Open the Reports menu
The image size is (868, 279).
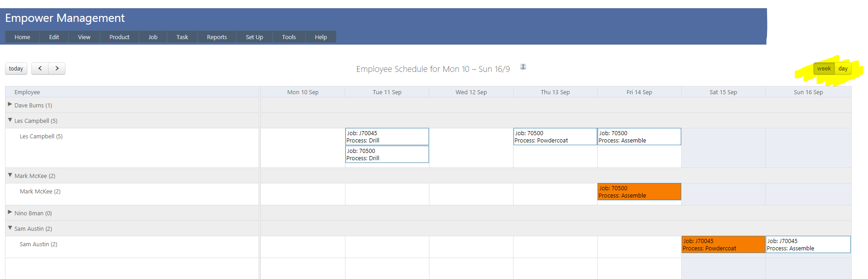[217, 37]
